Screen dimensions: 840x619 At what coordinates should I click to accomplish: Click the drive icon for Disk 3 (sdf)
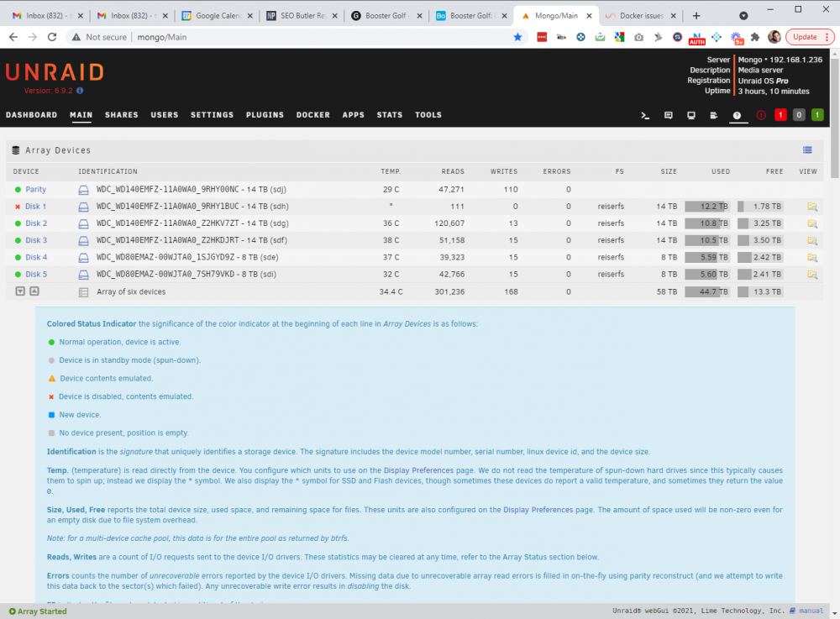[x=83, y=241]
